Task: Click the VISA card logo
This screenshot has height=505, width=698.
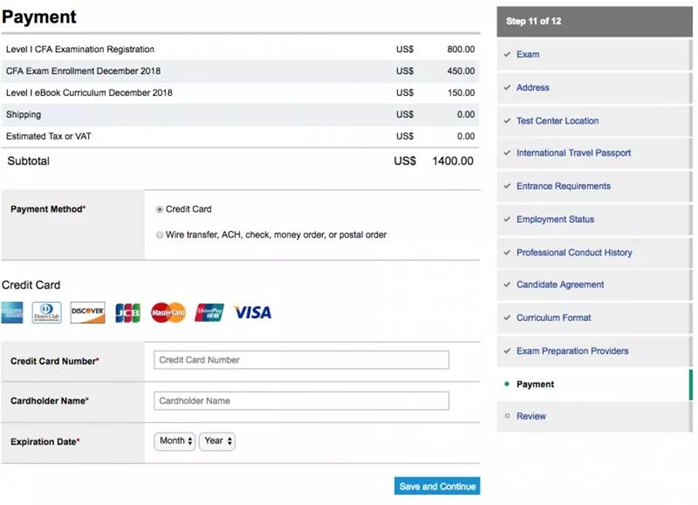Action: [252, 313]
